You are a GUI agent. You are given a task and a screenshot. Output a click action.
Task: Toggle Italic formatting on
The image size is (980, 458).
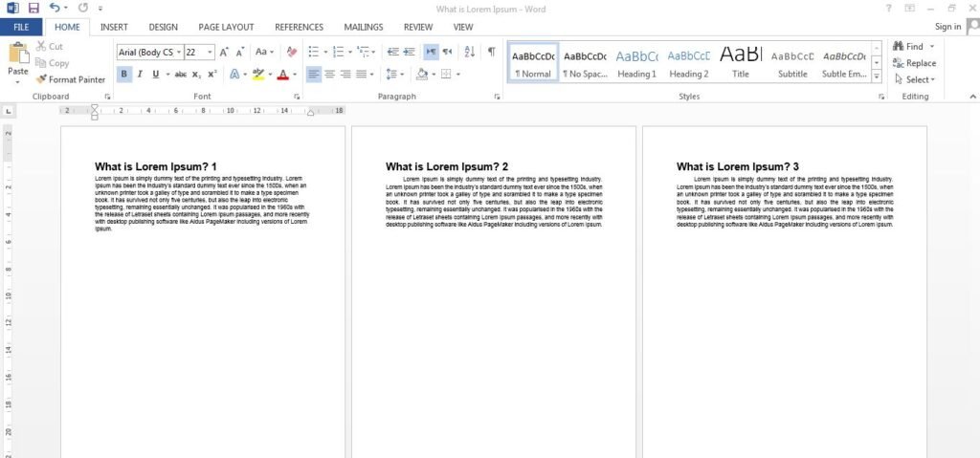coord(140,74)
